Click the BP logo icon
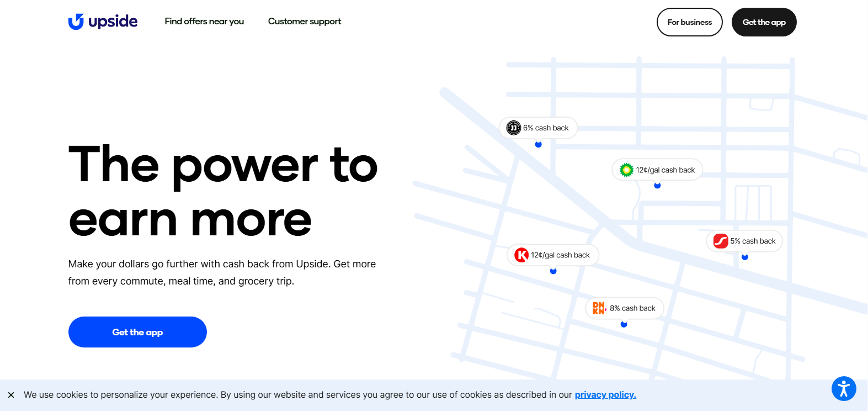The width and height of the screenshot is (868, 411). 626,170
